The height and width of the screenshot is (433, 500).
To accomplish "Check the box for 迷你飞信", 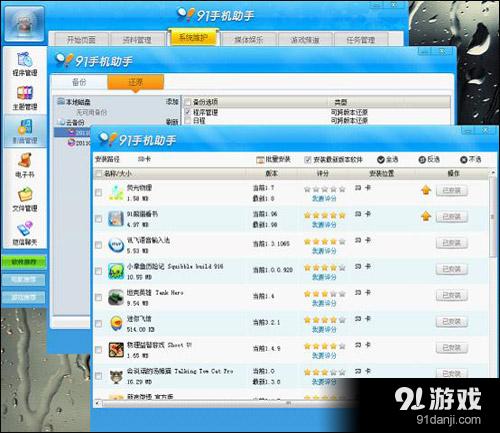I will pyautogui.click(x=99, y=324).
